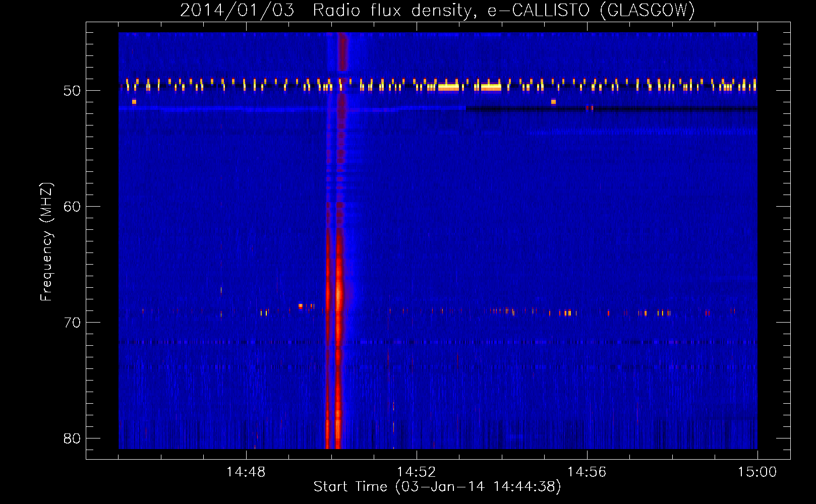Click the 14:52 time tick label
Screen dimensions: 816x504
[416, 472]
